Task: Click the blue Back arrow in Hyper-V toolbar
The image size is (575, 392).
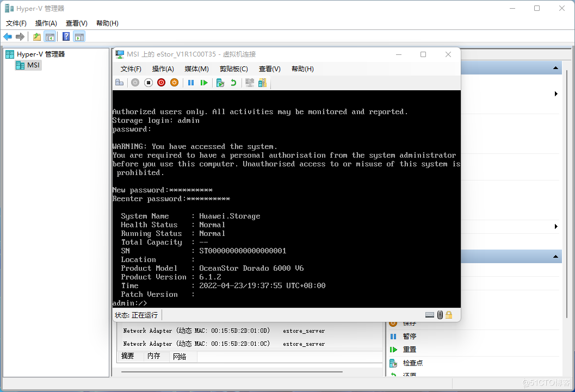Action: [8, 36]
